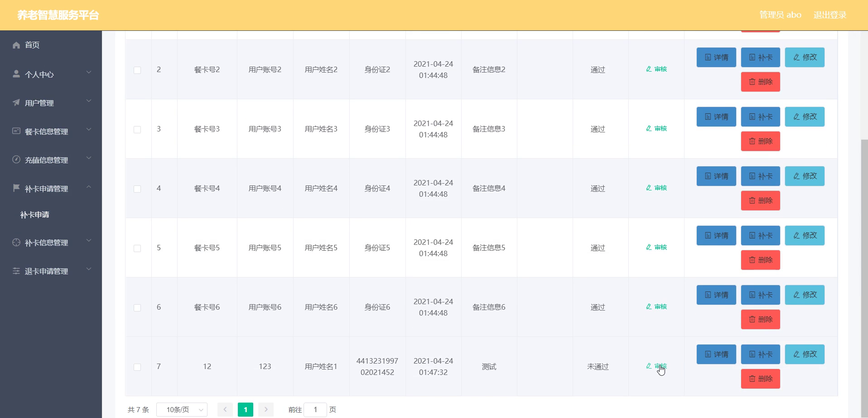
Task: Click the vertical page scrollbar
Action: (864, 279)
